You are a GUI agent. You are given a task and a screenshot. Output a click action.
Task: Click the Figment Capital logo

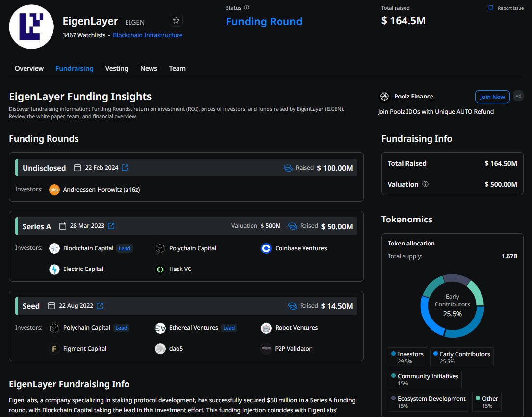click(x=54, y=348)
